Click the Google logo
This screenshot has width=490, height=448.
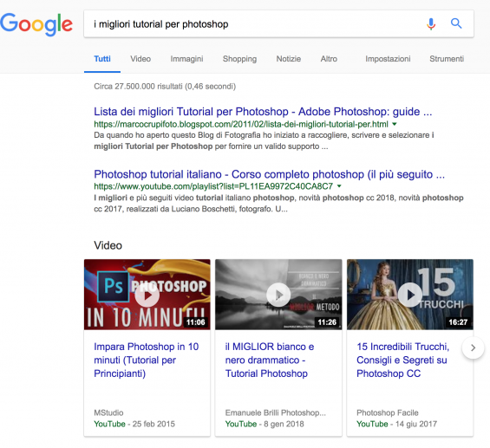tap(36, 24)
